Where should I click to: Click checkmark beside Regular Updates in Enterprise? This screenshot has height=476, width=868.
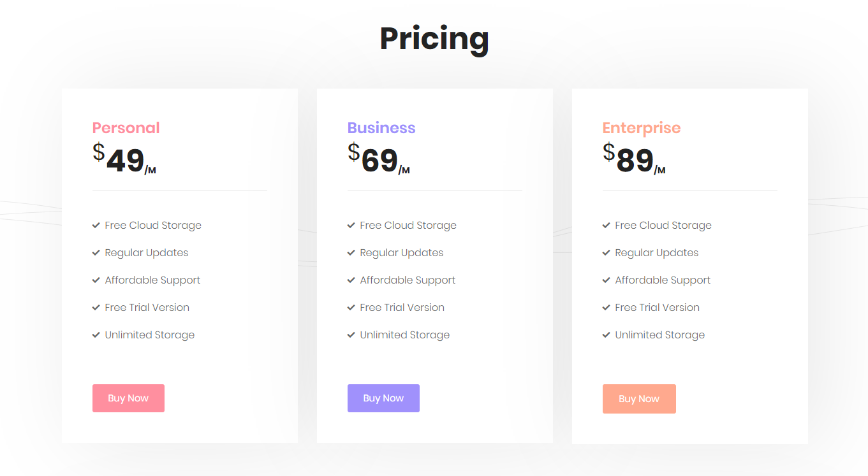(x=607, y=252)
